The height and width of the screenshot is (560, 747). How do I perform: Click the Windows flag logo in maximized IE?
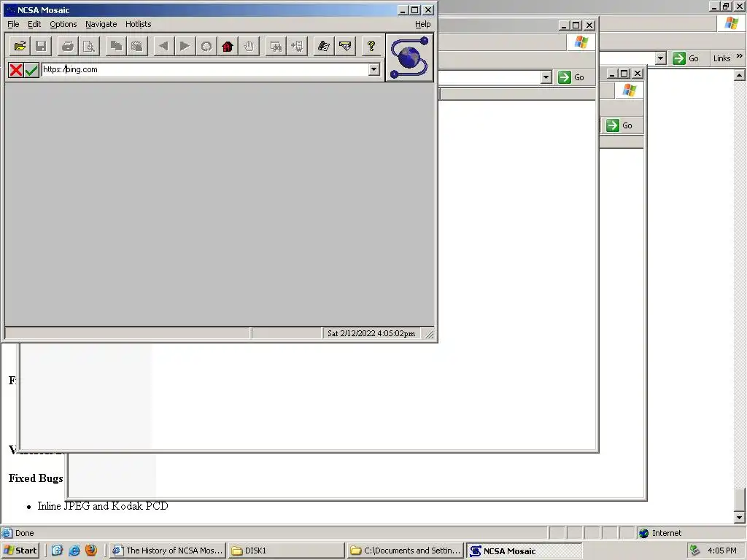click(731, 23)
